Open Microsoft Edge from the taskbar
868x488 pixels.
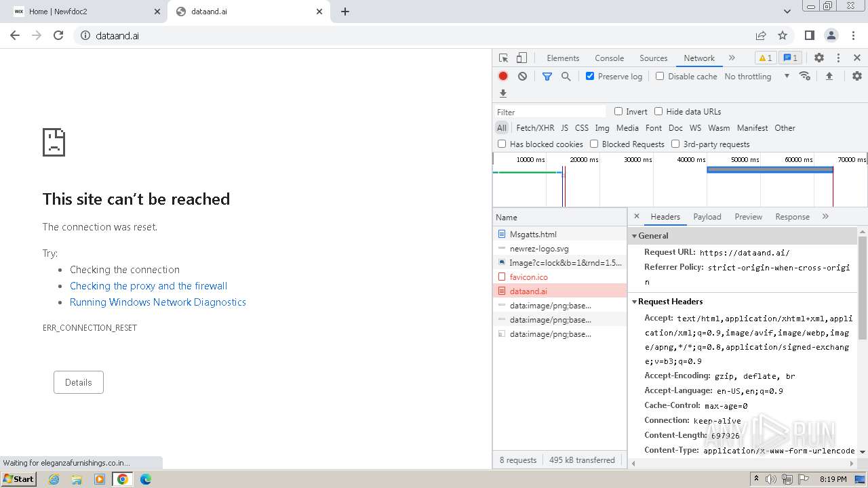(146, 479)
